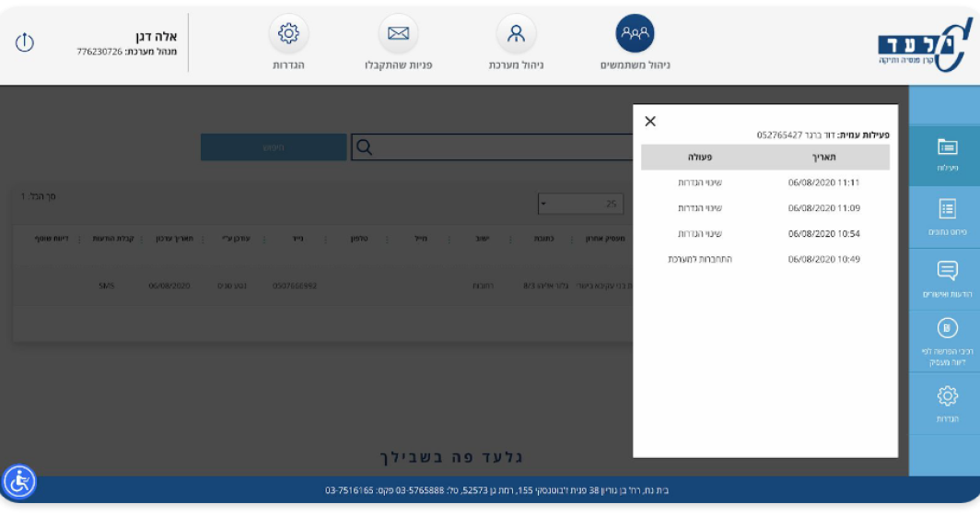Click the פעולה column header in popup
Viewport: 980px width, 516px height.
pos(700,158)
